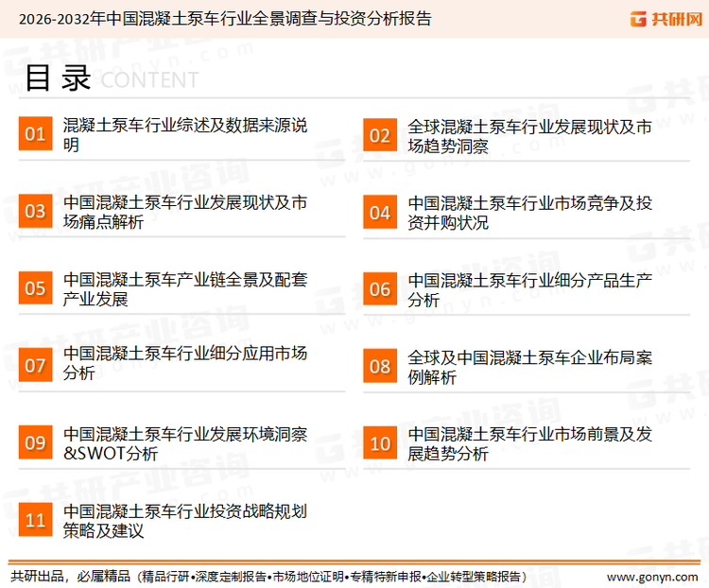The height and width of the screenshot is (588, 709).
Task: Click the 目录 heading
Action: pyautogui.click(x=58, y=78)
